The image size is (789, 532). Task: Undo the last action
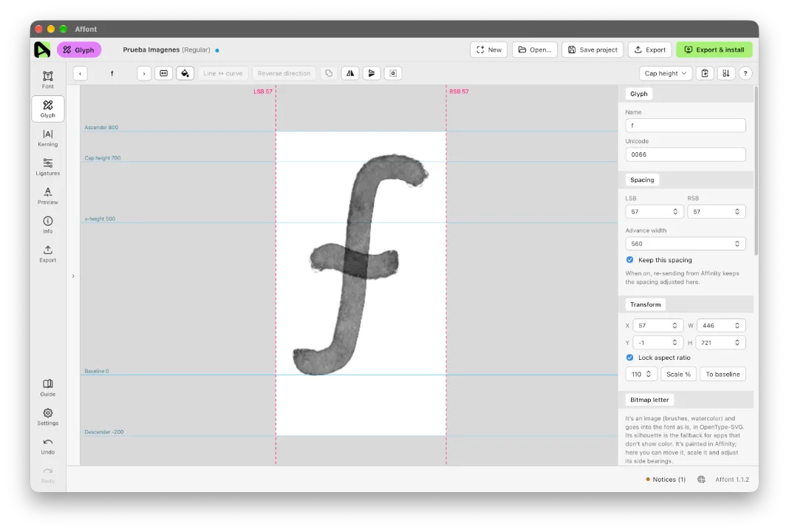coord(48,446)
